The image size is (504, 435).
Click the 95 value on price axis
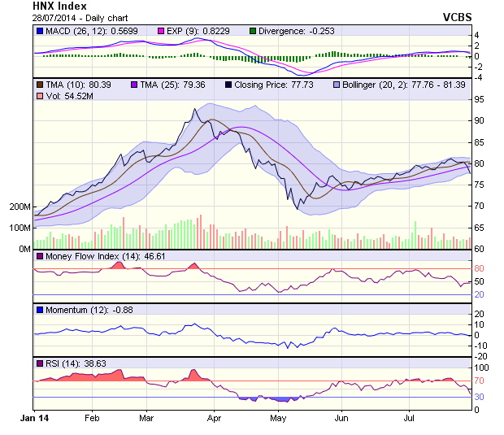click(480, 99)
